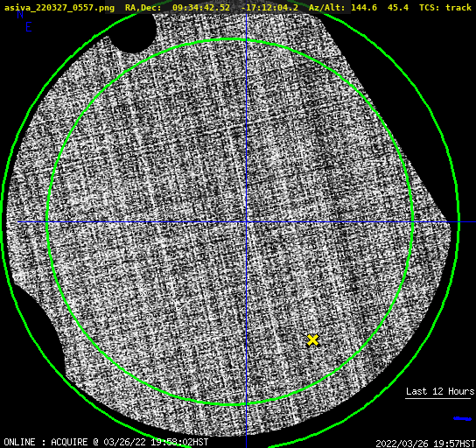Image resolution: width=476 pixels, height=448 pixels.
Task: Click where vertical crosshair meets inner green circle at top
Action: click(x=246, y=39)
